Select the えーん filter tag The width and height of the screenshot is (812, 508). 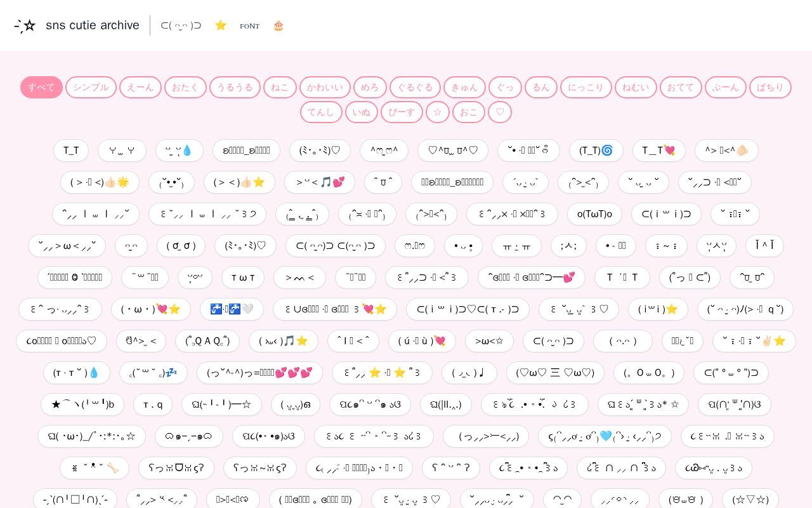point(140,87)
